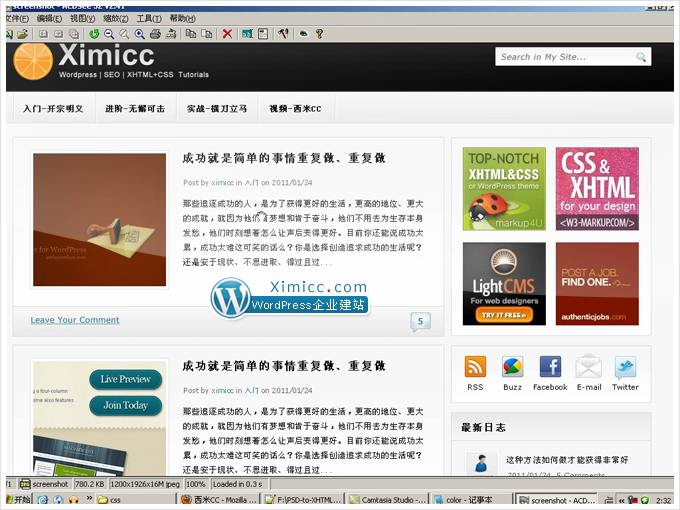Click the printer icon in the toolbar

155,34
